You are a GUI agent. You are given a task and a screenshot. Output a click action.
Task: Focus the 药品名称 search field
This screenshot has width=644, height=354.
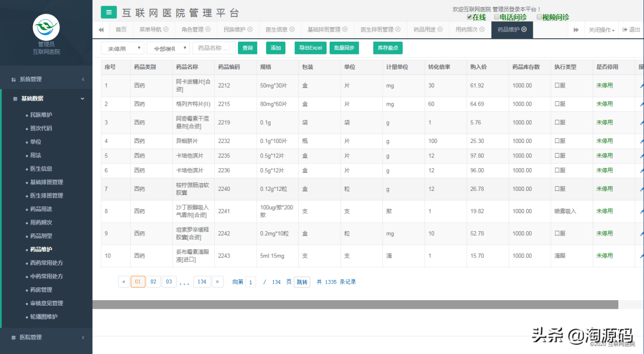pos(214,48)
